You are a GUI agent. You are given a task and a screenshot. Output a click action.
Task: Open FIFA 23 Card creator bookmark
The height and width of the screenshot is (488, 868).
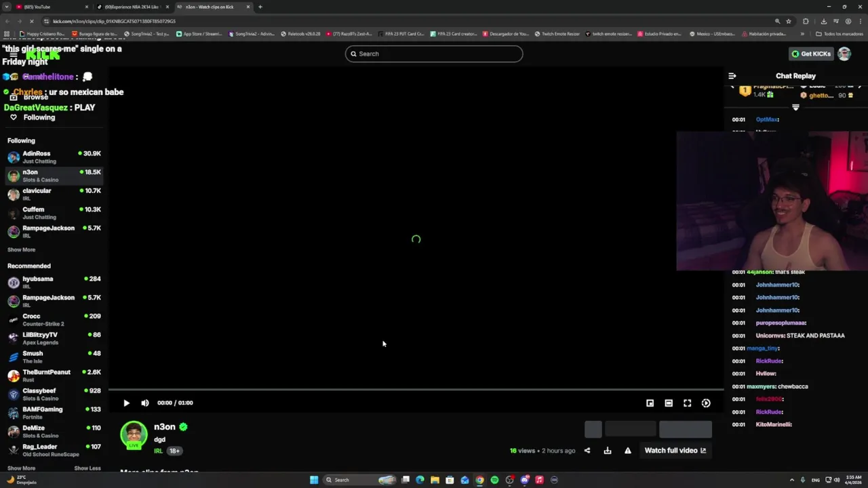(453, 33)
